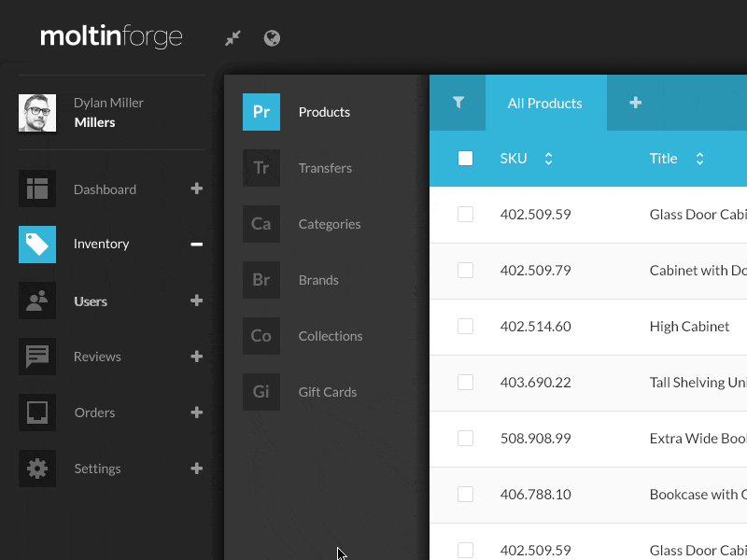The height and width of the screenshot is (560, 747).
Task: Check the box for SKU 403.690.22
Action: (465, 383)
